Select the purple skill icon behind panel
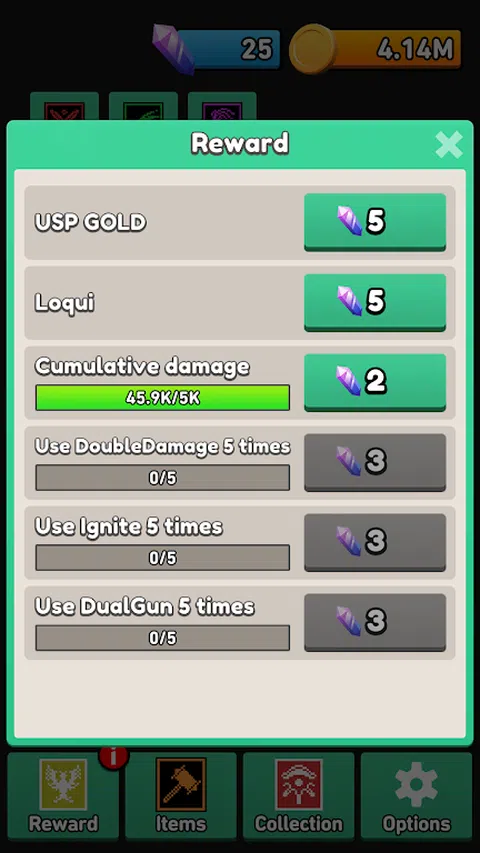The height and width of the screenshot is (853, 480). (x=222, y=107)
